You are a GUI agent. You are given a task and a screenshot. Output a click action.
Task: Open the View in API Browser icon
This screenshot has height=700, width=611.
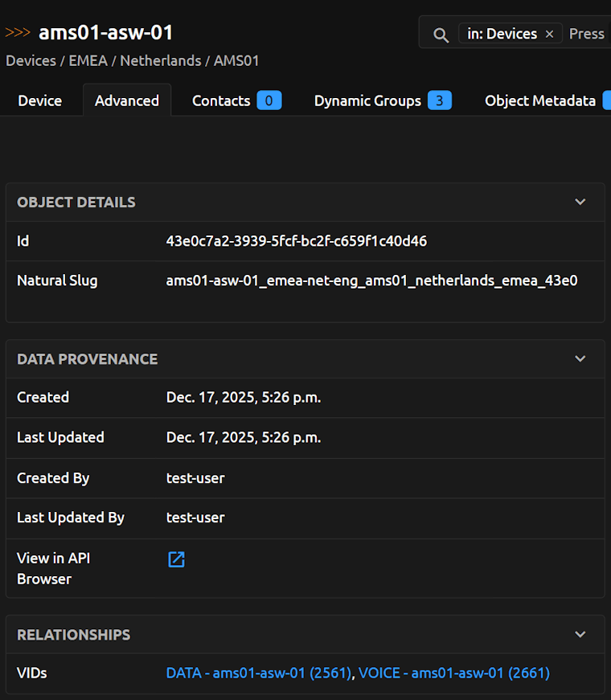pyautogui.click(x=176, y=559)
